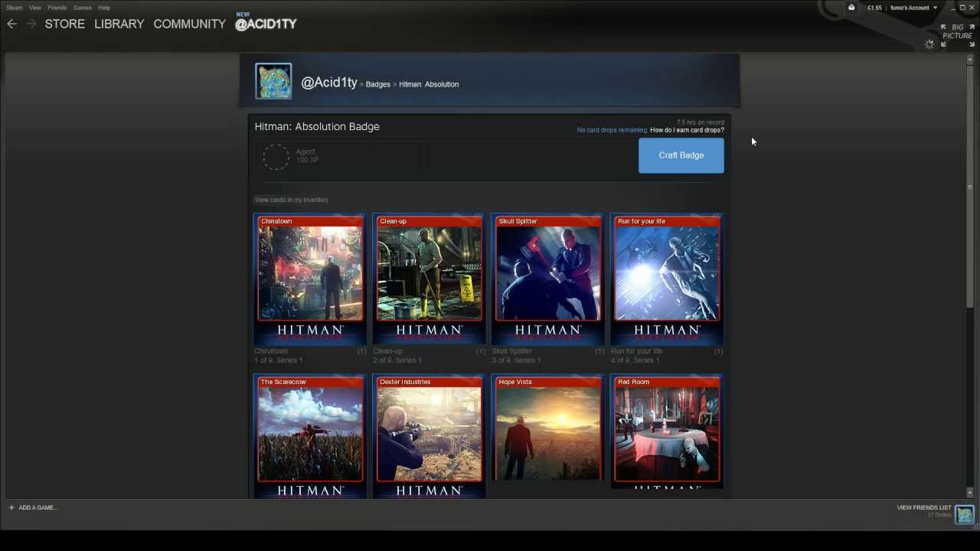The width and height of the screenshot is (980, 551).
Task: Open friends list avatar icon
Action: [965, 514]
